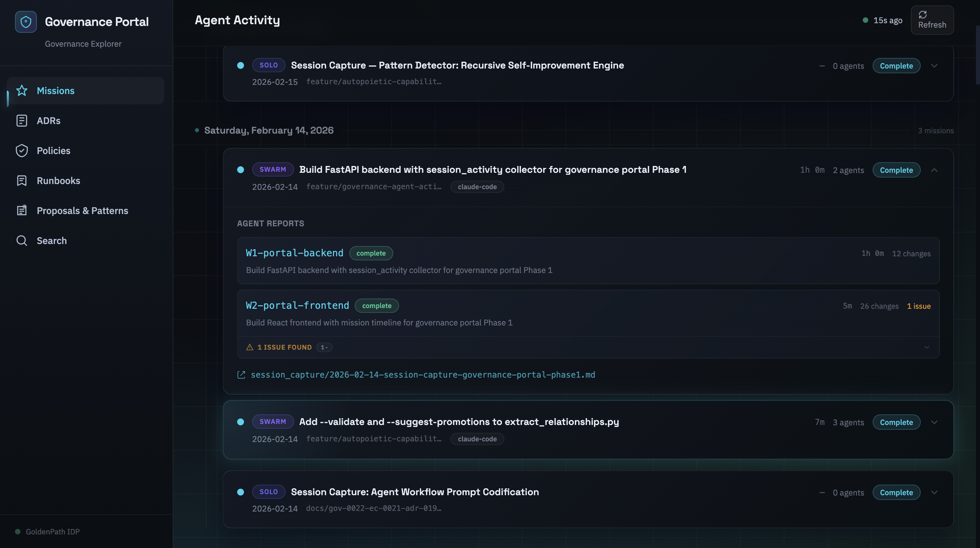Expand the Pattern Detector mission chevron
980x548 pixels.
pyautogui.click(x=935, y=65)
